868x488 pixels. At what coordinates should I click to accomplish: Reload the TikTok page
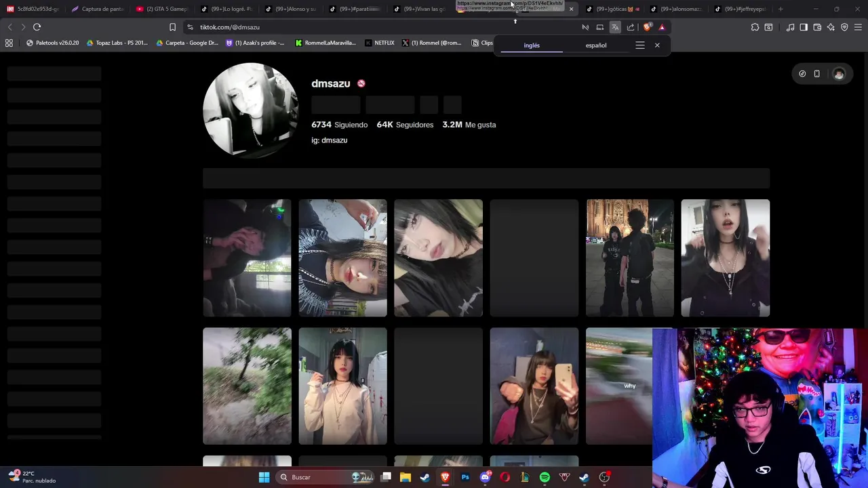click(x=37, y=27)
